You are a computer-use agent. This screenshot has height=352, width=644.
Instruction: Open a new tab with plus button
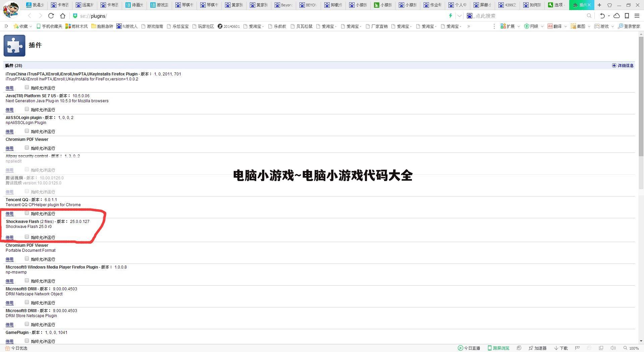tap(599, 5)
